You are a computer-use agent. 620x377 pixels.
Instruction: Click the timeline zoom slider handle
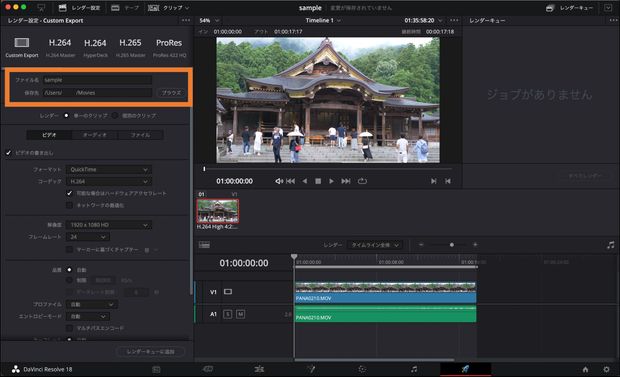[452, 245]
